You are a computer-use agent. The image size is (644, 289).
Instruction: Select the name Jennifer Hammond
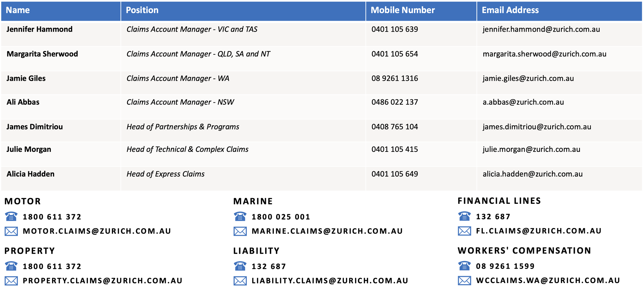coord(39,29)
